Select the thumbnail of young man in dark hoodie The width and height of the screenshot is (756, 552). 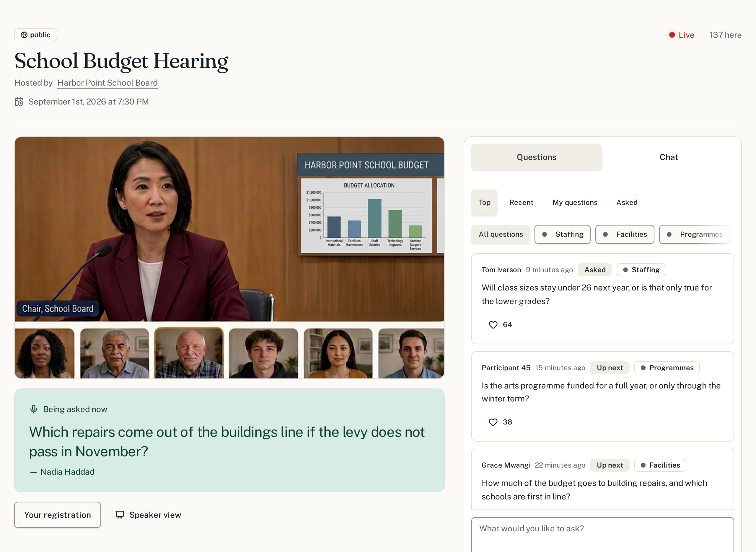(263, 353)
